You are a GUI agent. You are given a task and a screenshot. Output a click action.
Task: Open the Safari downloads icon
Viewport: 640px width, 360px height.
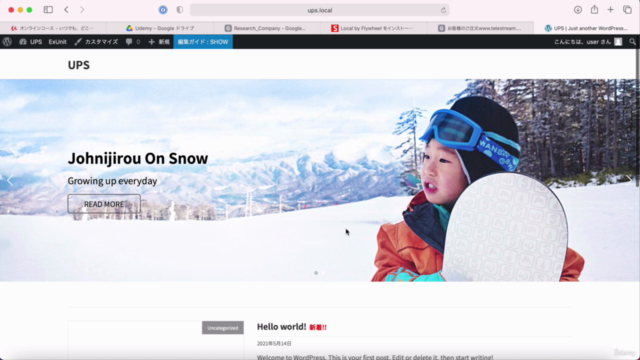click(578, 10)
